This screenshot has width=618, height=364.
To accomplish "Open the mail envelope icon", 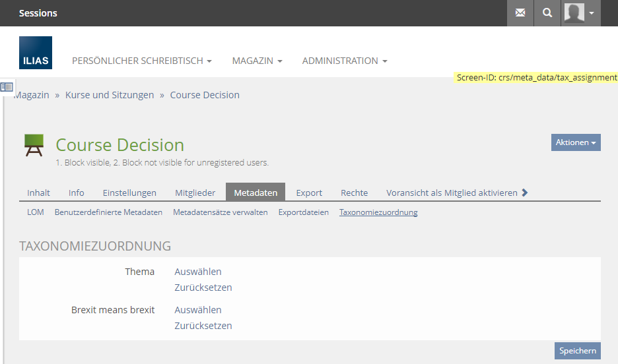I will pyautogui.click(x=520, y=13).
